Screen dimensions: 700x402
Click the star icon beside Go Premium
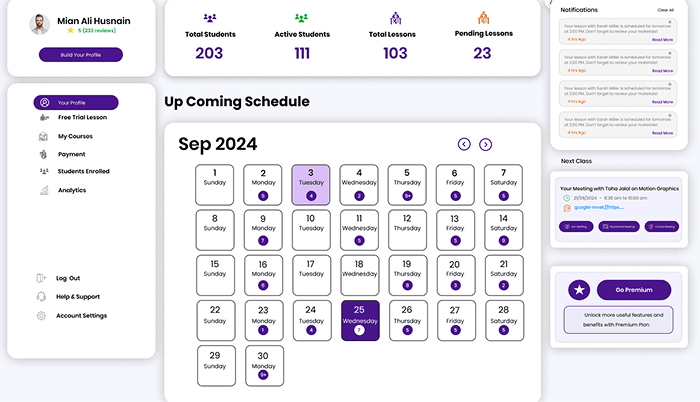(x=579, y=290)
